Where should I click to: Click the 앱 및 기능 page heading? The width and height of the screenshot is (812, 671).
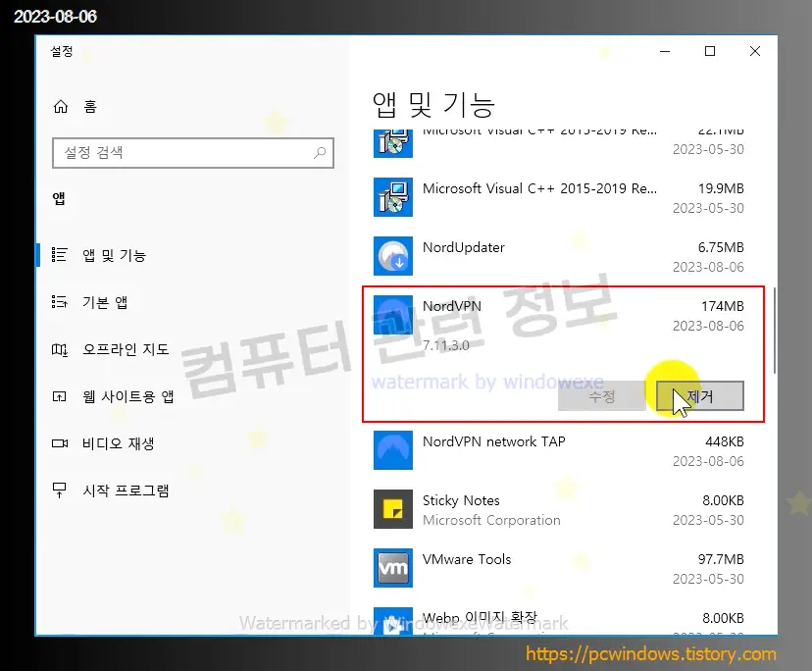point(433,105)
